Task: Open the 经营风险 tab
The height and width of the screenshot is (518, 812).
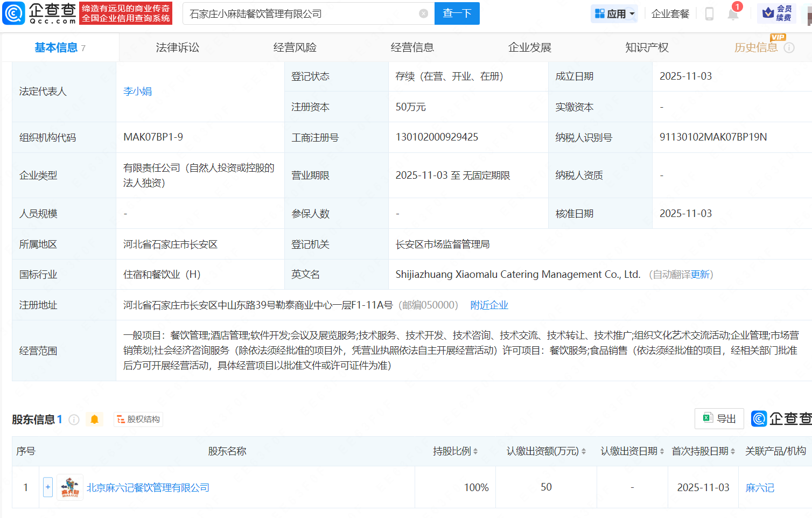Action: pos(295,48)
